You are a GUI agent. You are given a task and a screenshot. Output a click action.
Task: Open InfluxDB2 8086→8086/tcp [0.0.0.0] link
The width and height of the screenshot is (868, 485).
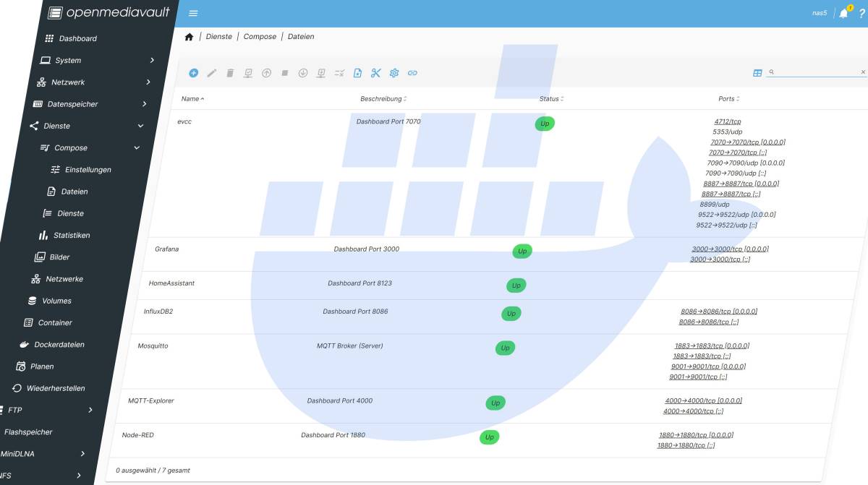click(719, 312)
